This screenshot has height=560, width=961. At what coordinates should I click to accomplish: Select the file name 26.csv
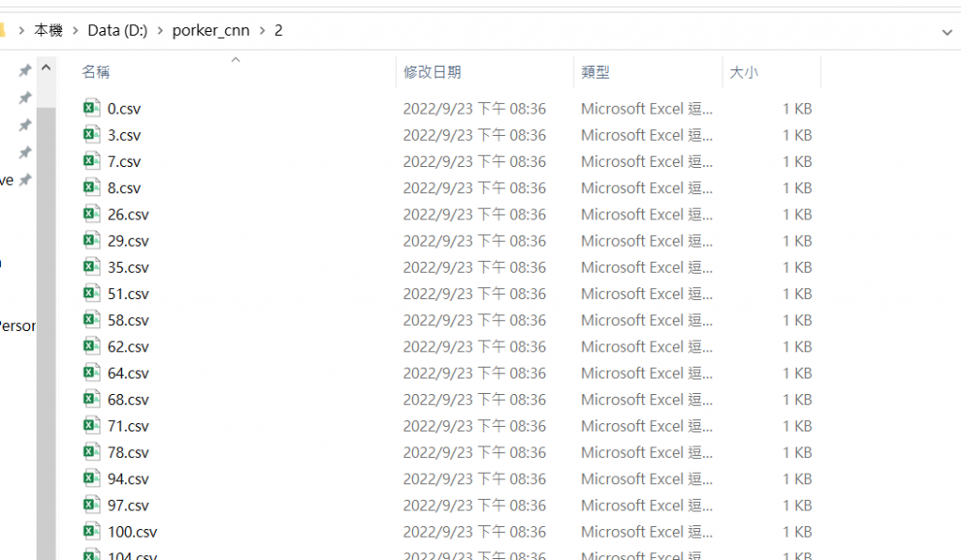click(128, 214)
